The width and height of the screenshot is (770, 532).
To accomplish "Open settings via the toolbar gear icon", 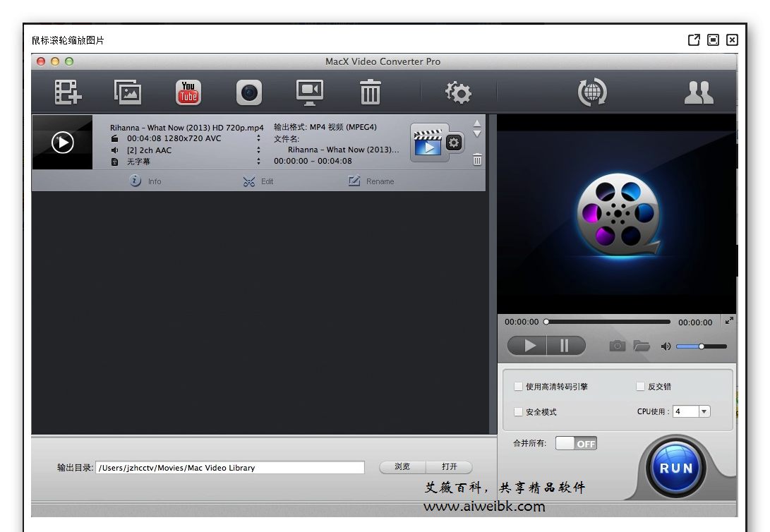I will pos(458,92).
